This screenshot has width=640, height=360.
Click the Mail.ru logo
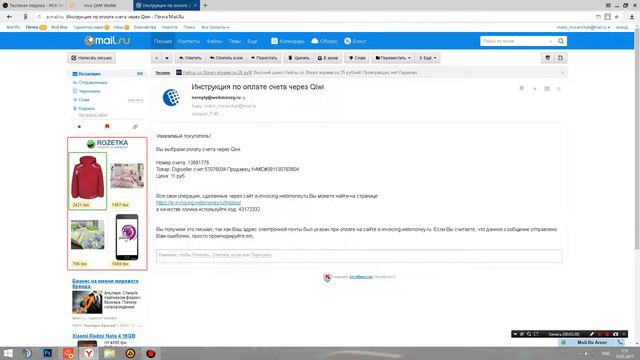pos(107,41)
